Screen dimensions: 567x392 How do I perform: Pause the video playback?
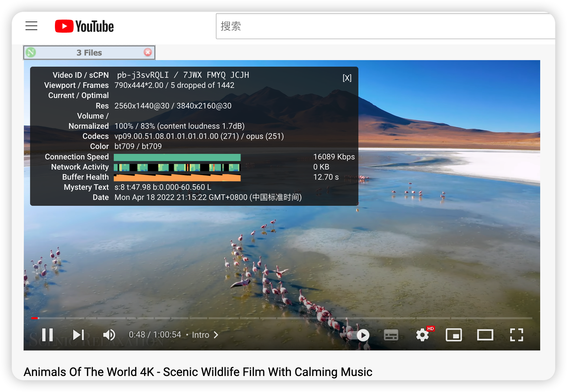pos(47,335)
